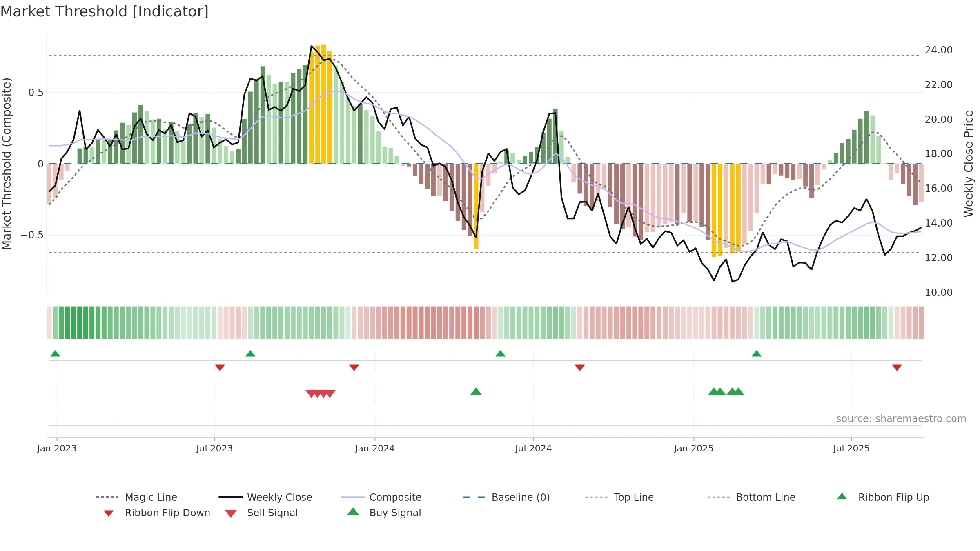Click the ribbon flip up marker in May 2024
Screen dimensions: 980x551
click(500, 353)
